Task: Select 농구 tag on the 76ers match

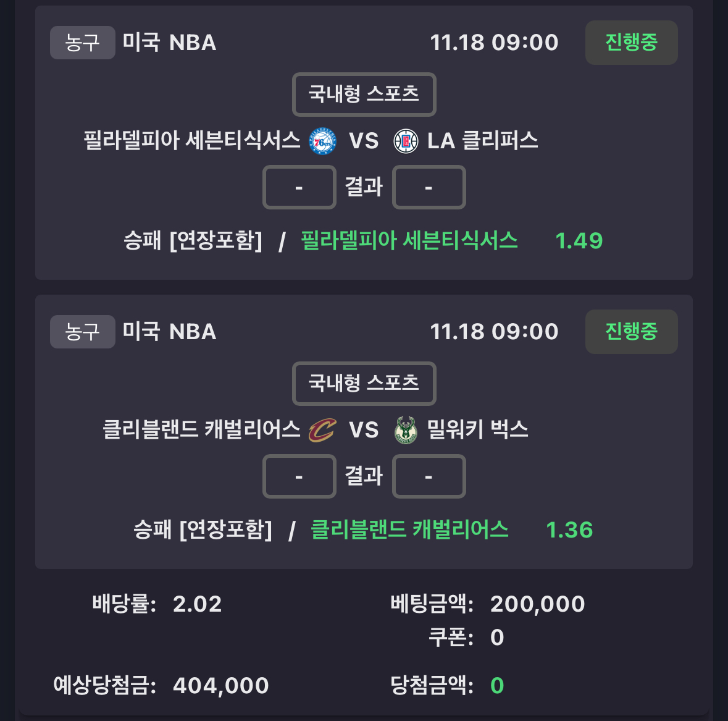Action: [82, 43]
